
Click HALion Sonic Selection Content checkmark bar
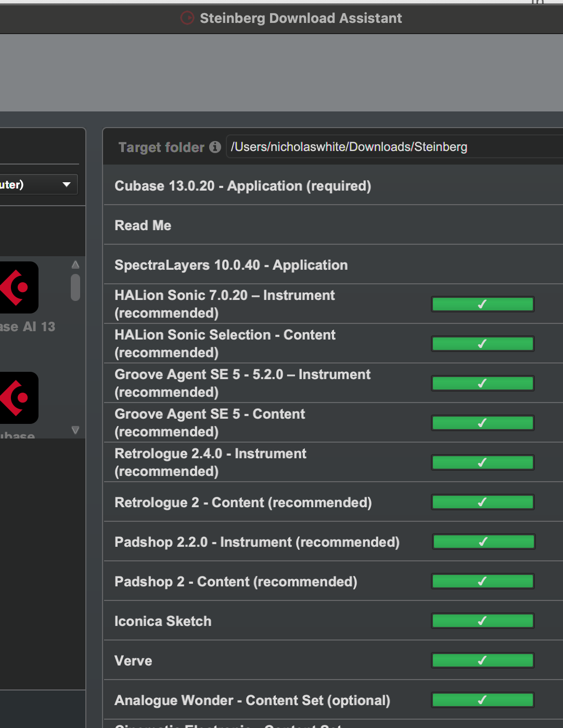tap(482, 344)
